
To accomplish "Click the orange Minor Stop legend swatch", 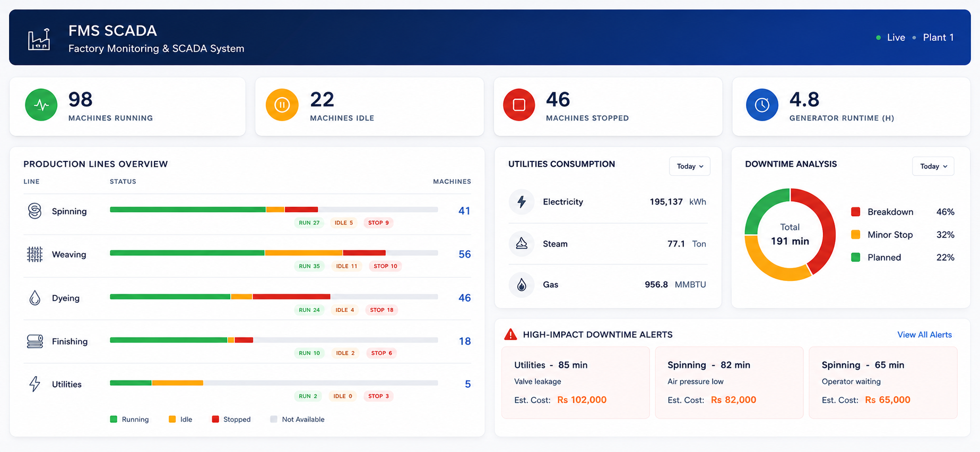I will point(855,234).
